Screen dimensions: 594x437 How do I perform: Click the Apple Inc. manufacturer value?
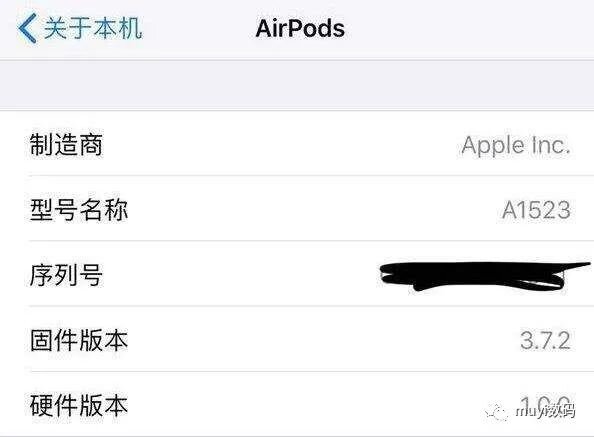(x=516, y=146)
